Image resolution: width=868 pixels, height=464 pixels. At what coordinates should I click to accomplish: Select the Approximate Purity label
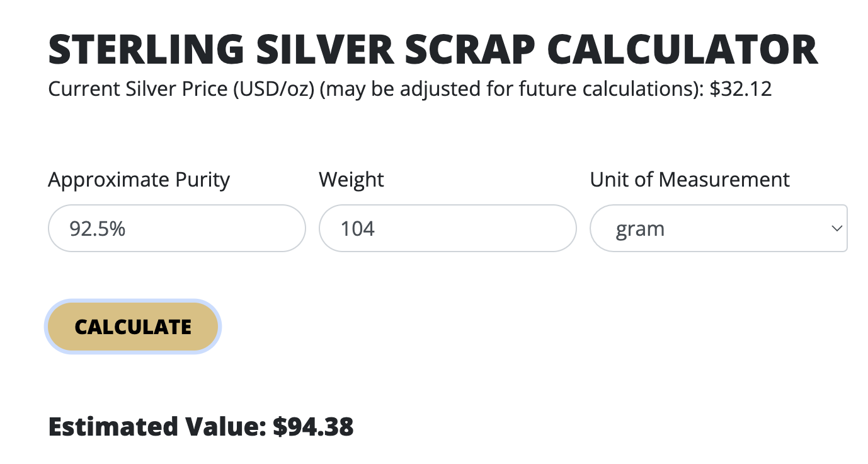point(139,180)
